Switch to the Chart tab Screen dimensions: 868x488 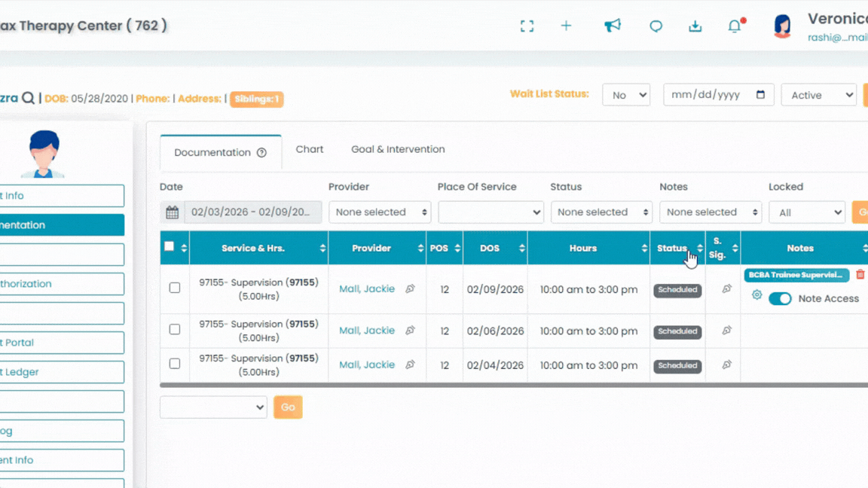click(309, 149)
